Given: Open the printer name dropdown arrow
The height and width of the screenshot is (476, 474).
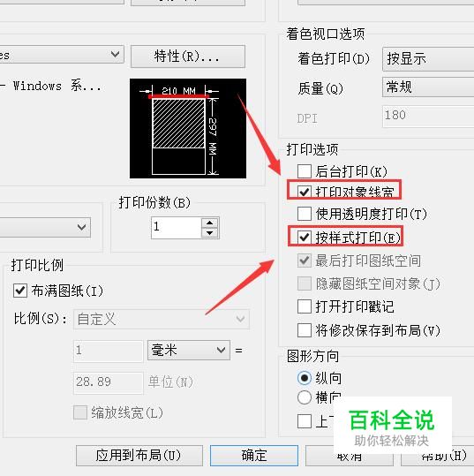Looking at the screenshot, I should pos(115,55).
